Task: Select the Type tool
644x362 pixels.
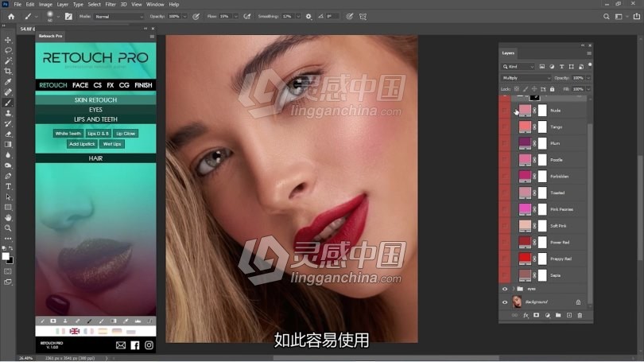Action: 8,186
